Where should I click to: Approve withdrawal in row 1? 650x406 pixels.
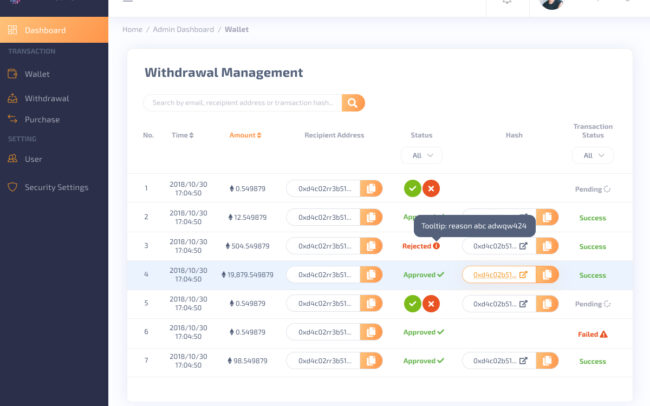tap(412, 188)
